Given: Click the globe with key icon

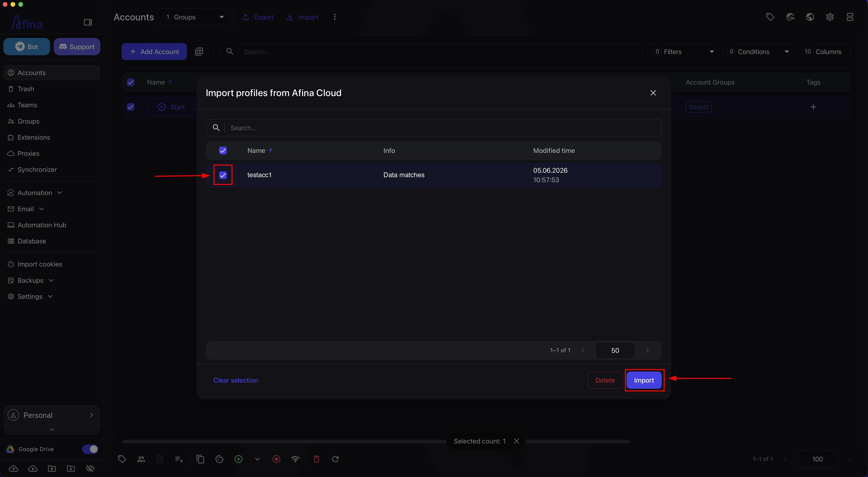Looking at the screenshot, I should pos(790,17).
